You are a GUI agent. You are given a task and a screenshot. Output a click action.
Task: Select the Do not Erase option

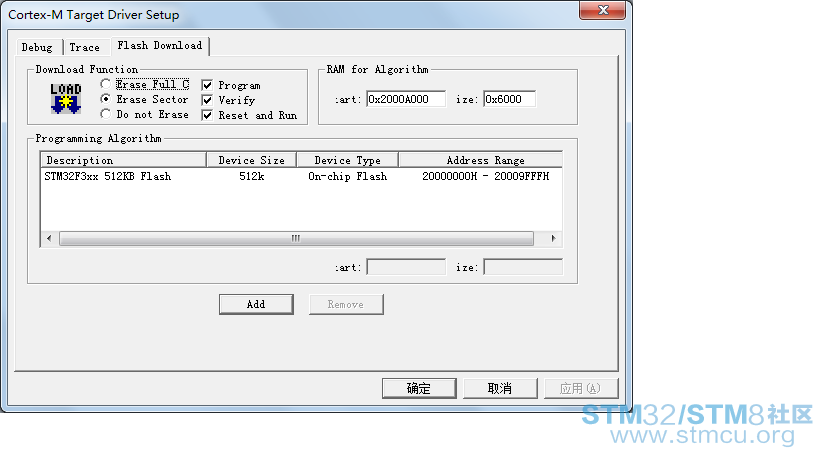106,114
